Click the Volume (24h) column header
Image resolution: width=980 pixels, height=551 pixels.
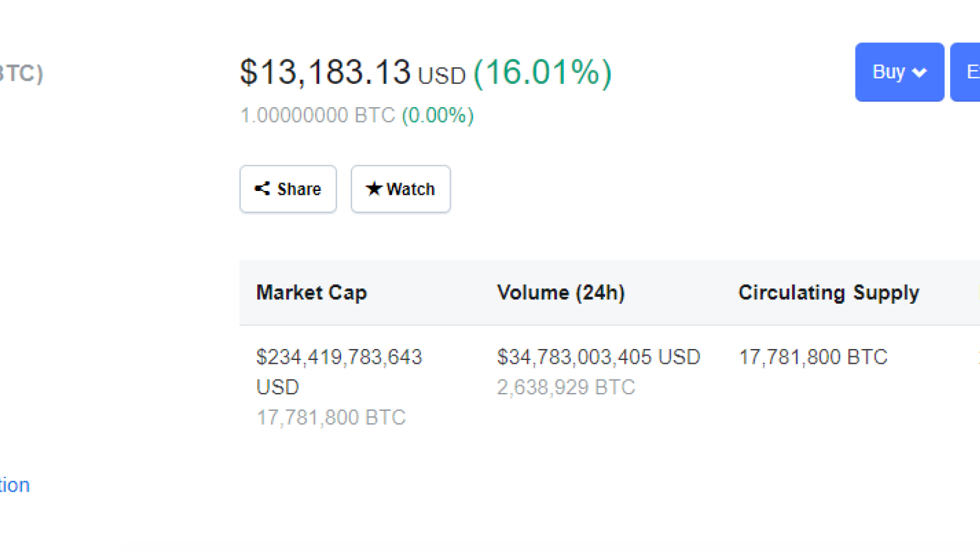560,293
